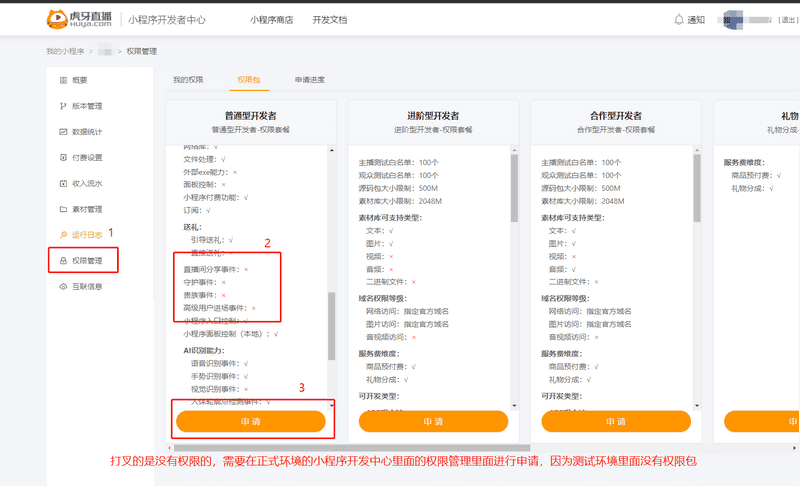Click scroll-up arrow in 普通型开发者 list
This screenshot has height=486, width=800.
click(332, 150)
